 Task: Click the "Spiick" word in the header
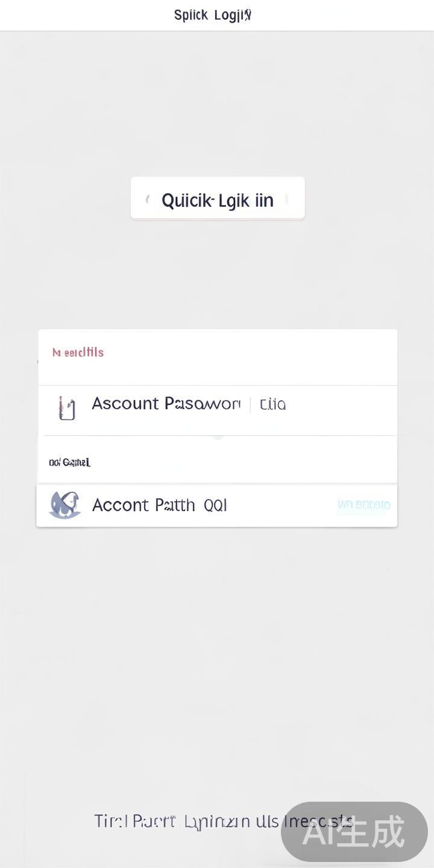point(190,15)
